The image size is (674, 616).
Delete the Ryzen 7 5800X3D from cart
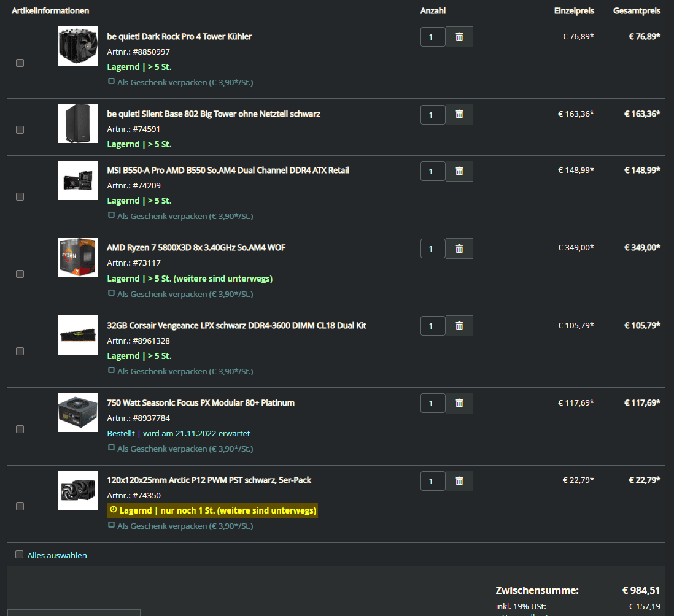pyautogui.click(x=459, y=248)
